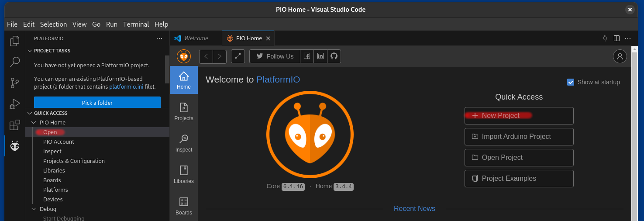Open Libraries in PIO Home sidebar

pyautogui.click(x=184, y=174)
